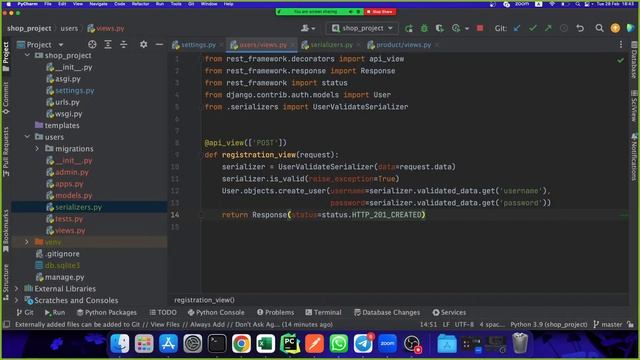Image resolution: width=640 pixels, height=360 pixels.
Task: Stop the running process
Action: pyautogui.click(x=480, y=28)
